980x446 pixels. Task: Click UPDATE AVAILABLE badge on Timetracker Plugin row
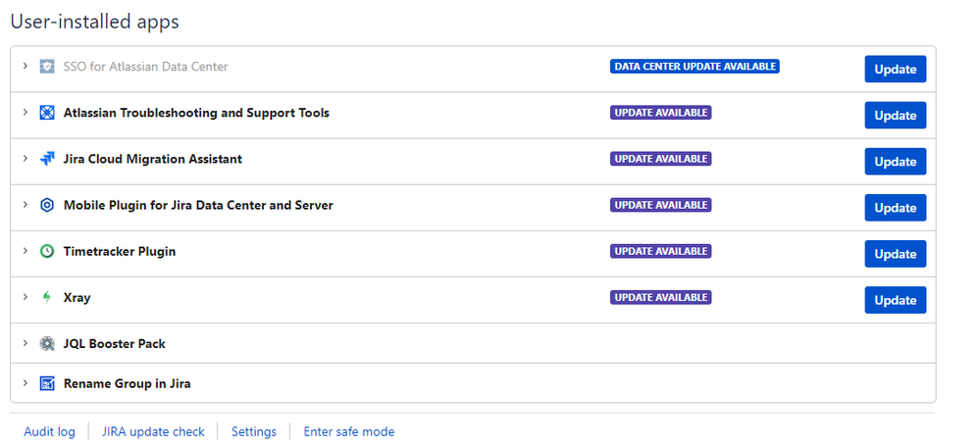[660, 251]
